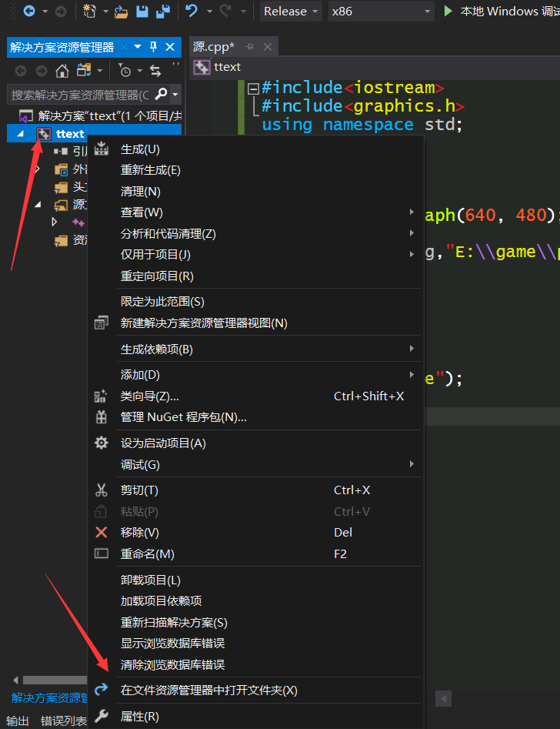Image resolution: width=560 pixels, height=729 pixels.
Task: Choose 剪切(T) from context menu
Action: click(x=255, y=490)
